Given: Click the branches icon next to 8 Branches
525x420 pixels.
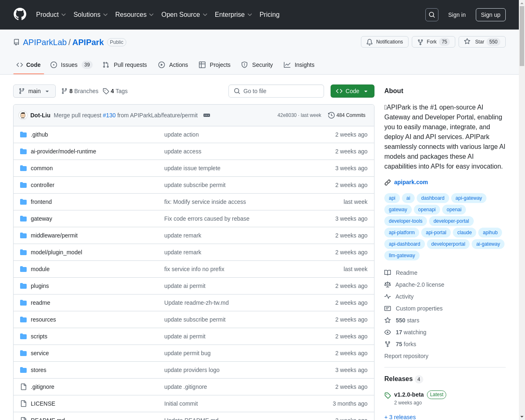Looking at the screenshot, I should click(64, 91).
